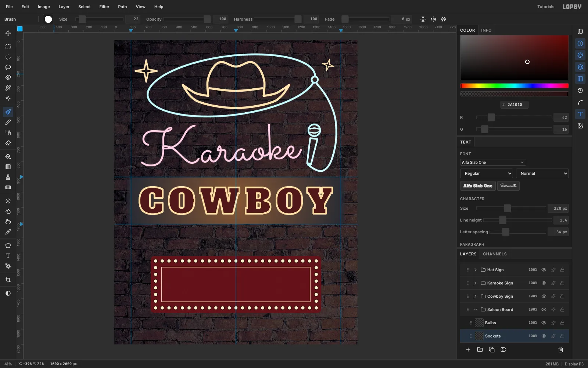Viewport: 588px width, 368px height.
Task: Click the hex color input field
Action: pos(514,105)
